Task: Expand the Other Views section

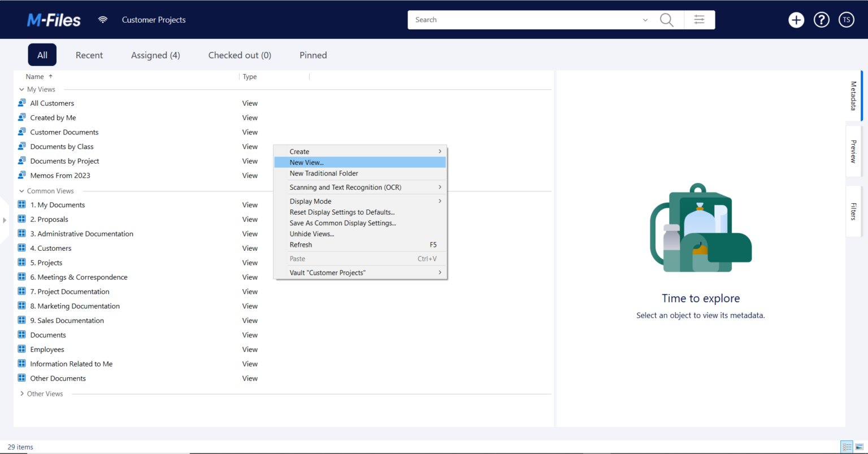Action: tap(22, 394)
